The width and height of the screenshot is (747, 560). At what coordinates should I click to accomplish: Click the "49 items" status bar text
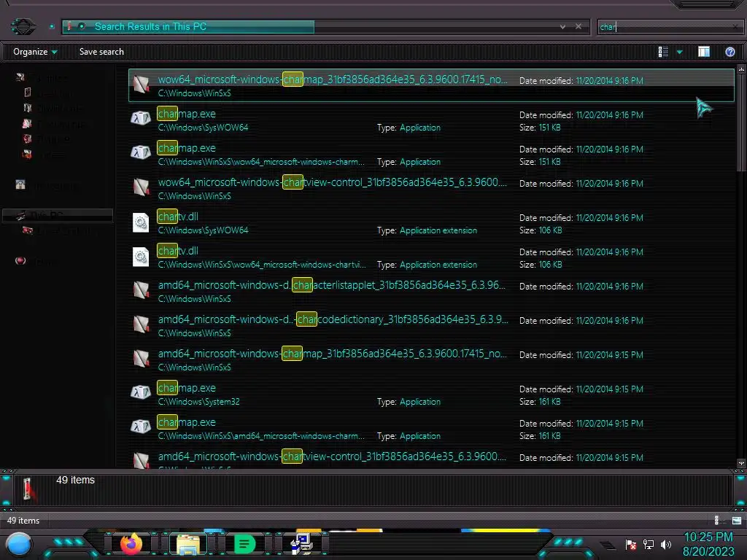point(23,521)
